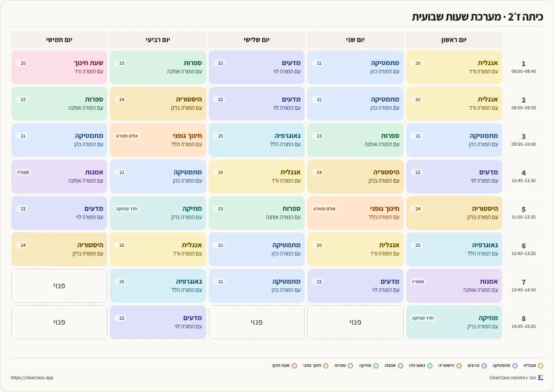Open Sunday period 6 גאוגרפיה lesson card
Viewport: 554px width, 392px height.
click(454, 249)
